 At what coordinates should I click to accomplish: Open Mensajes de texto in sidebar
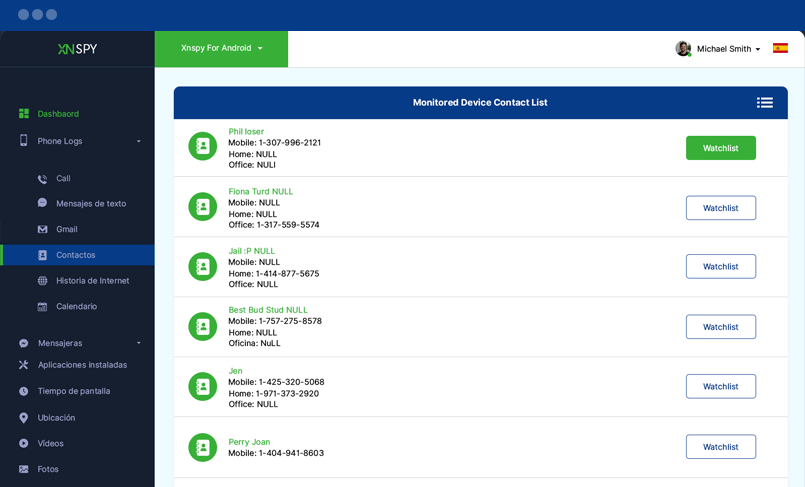(90, 203)
